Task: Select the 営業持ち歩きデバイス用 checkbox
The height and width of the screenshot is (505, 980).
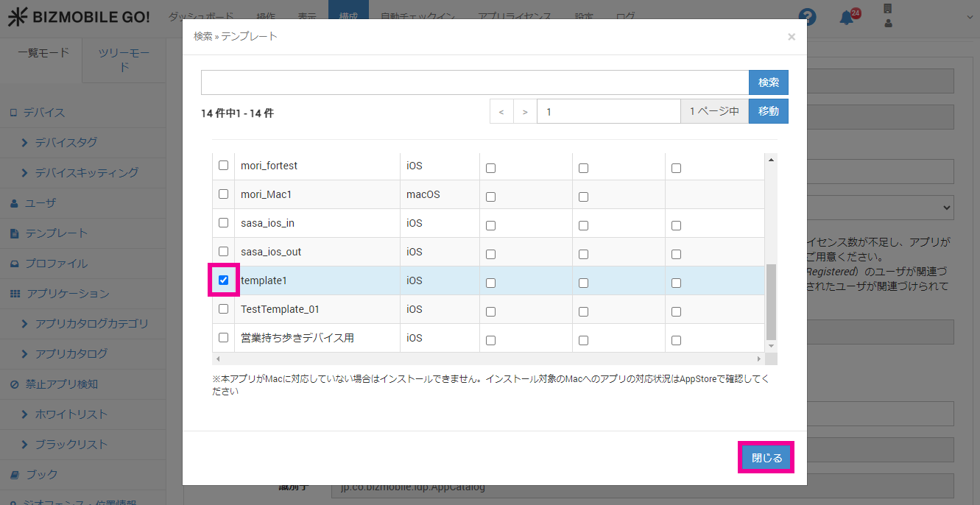Action: (224, 338)
